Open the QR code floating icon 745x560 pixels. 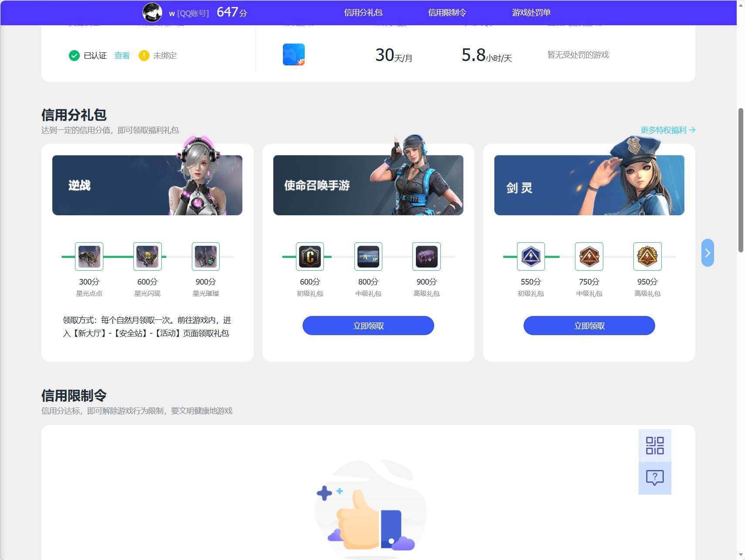[655, 445]
